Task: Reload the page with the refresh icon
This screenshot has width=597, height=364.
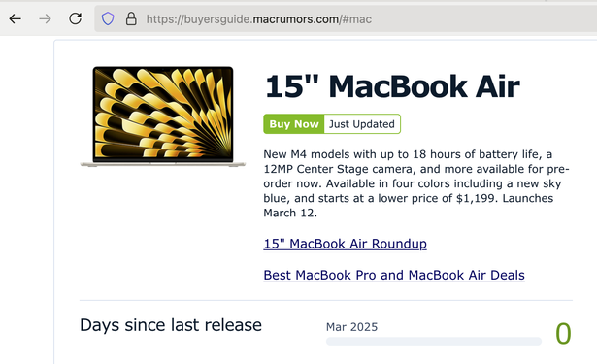Action: click(75, 18)
